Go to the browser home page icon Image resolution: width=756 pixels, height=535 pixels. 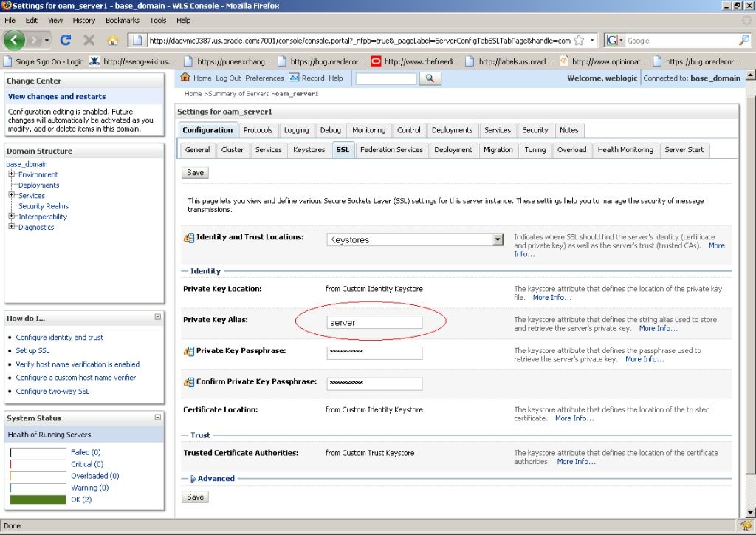(112, 40)
